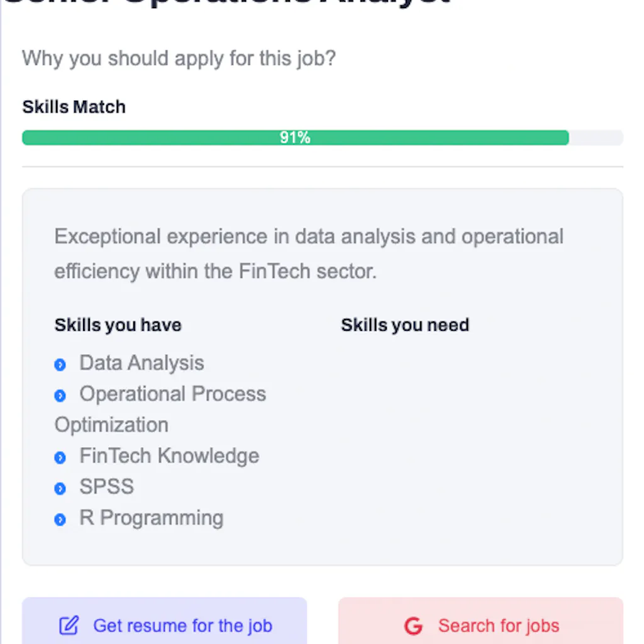Click the pencil edit icon on resume button
Image resolution: width=644 pixels, height=644 pixels.
point(69,626)
